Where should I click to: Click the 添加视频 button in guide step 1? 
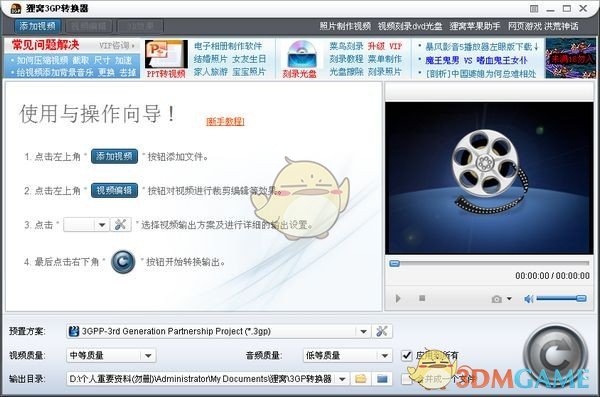pyautogui.click(x=114, y=156)
